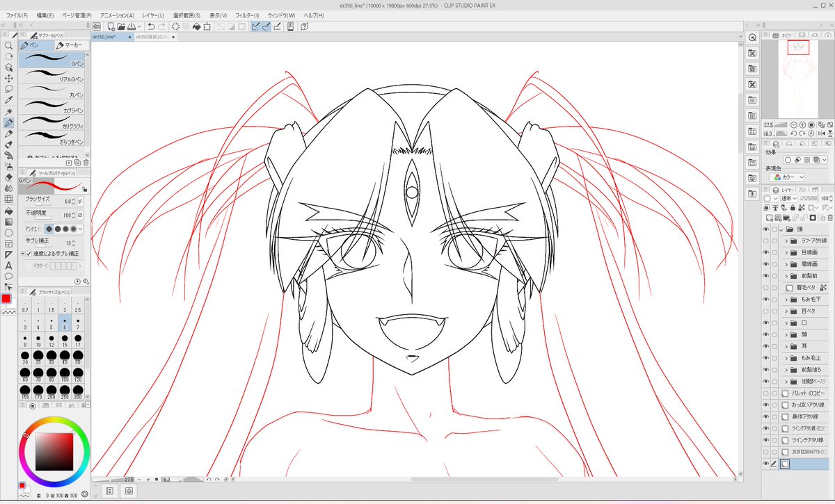Expand the 顔 layer folder

coord(786,334)
